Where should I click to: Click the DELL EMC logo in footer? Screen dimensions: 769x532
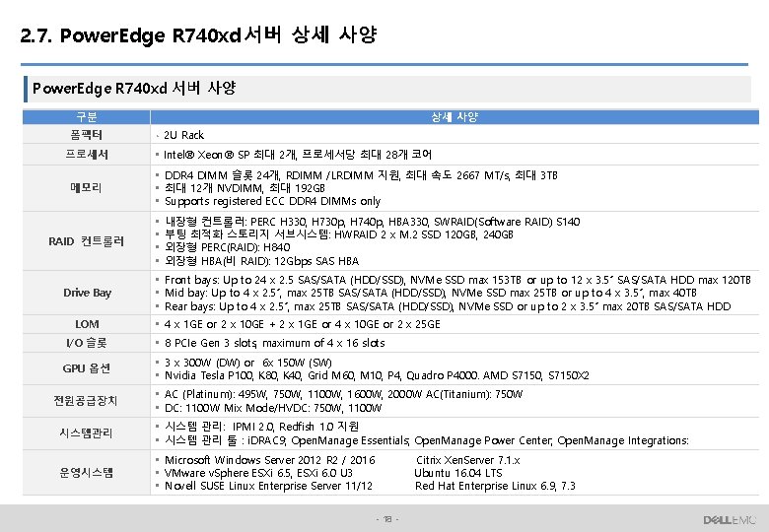[x=730, y=520]
